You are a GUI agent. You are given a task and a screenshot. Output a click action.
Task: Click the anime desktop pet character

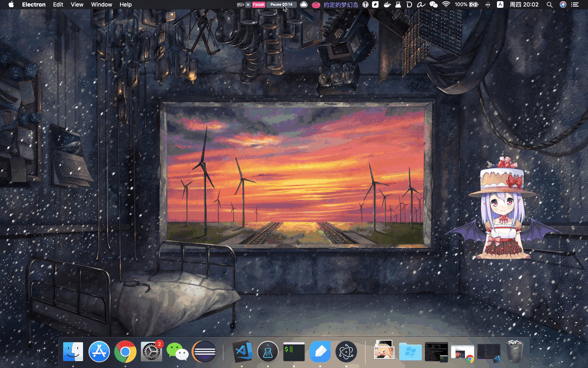503,209
